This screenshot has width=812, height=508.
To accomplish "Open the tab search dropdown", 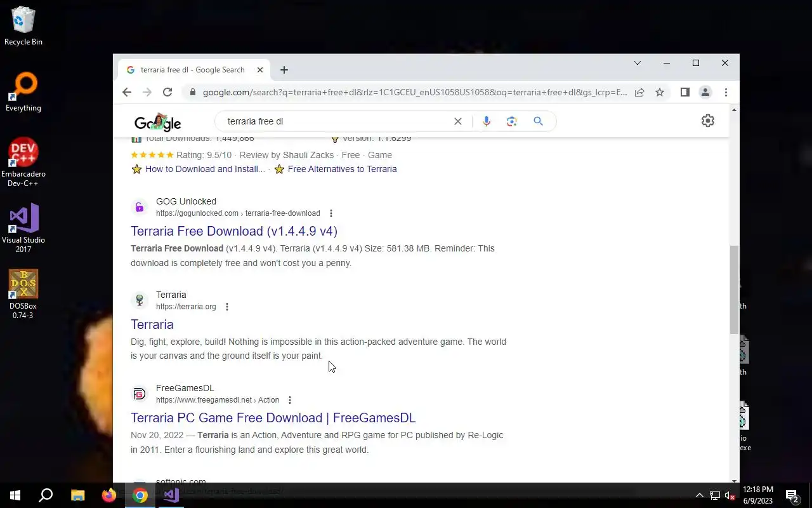I will click(x=638, y=63).
